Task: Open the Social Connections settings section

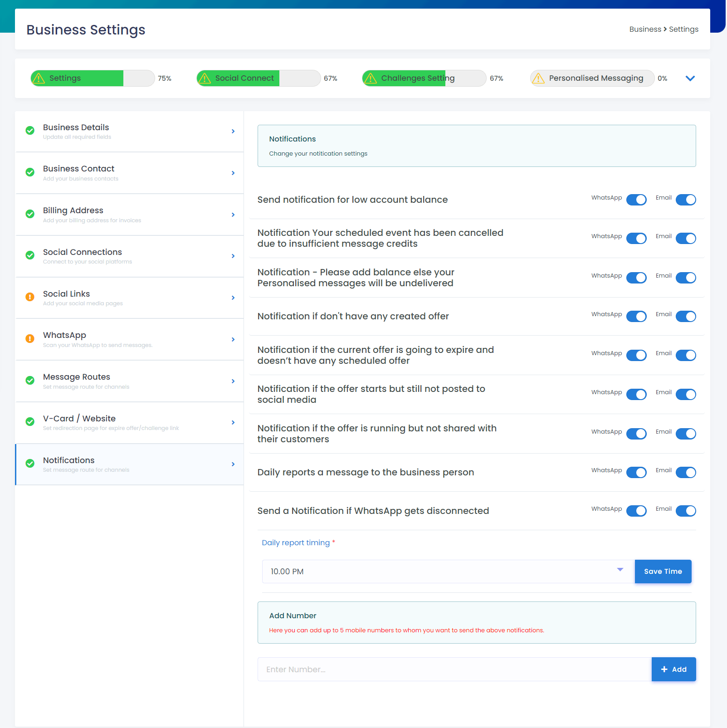Action: click(130, 256)
